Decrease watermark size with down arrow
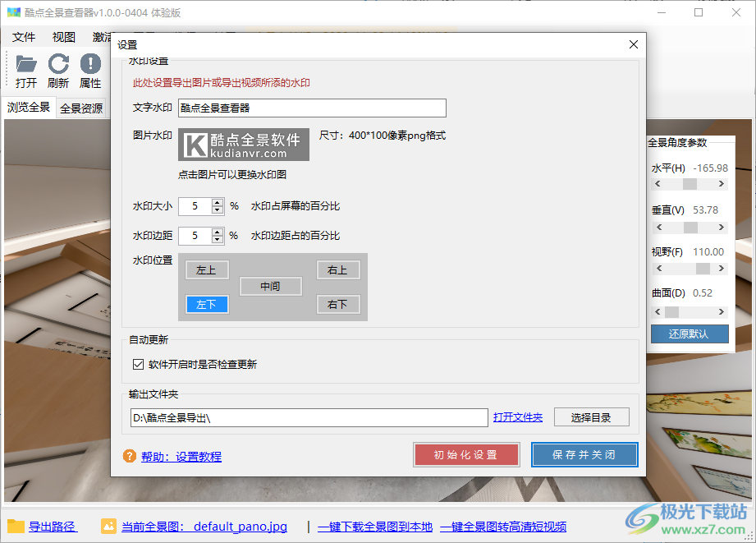Image resolution: width=756 pixels, height=543 pixels. point(218,210)
